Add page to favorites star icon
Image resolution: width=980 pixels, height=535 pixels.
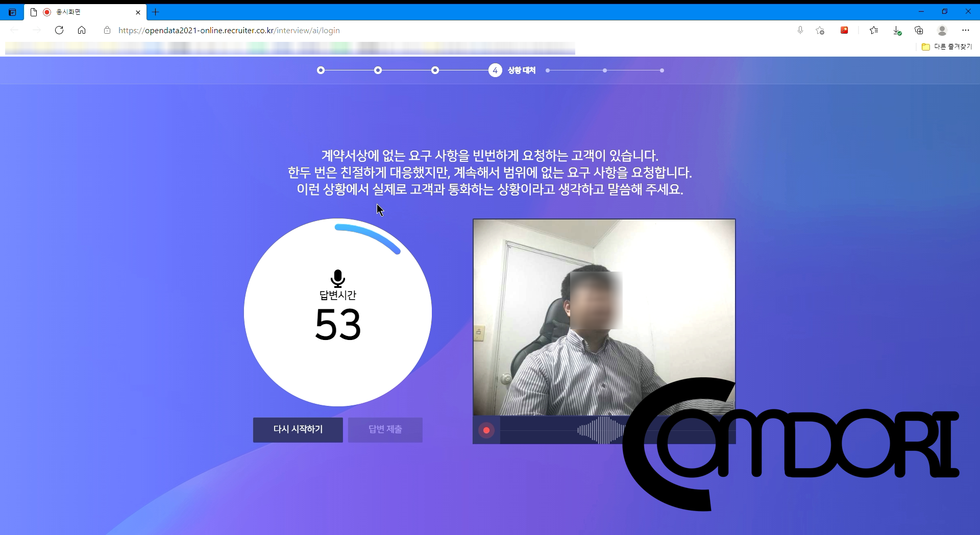pyautogui.click(x=820, y=30)
